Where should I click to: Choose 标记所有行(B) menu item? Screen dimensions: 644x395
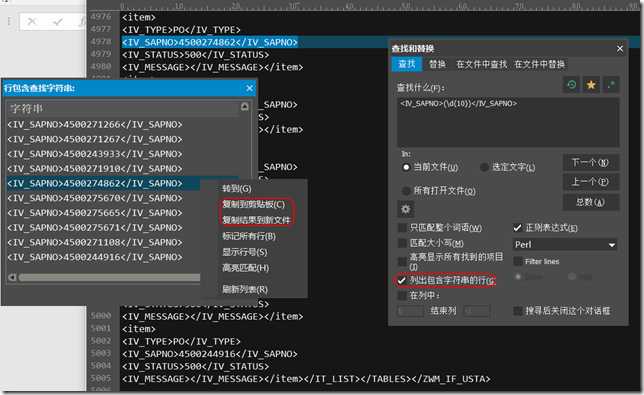[x=249, y=236]
